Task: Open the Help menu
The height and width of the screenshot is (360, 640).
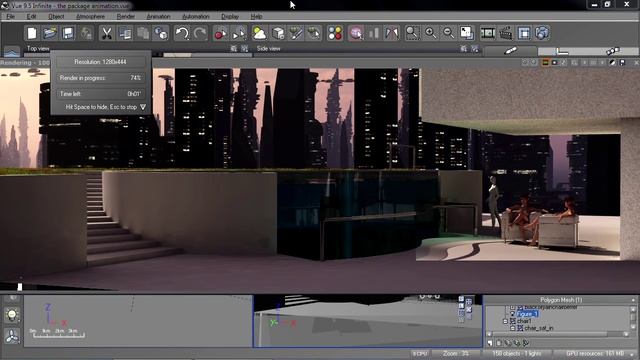Action: (x=256, y=16)
